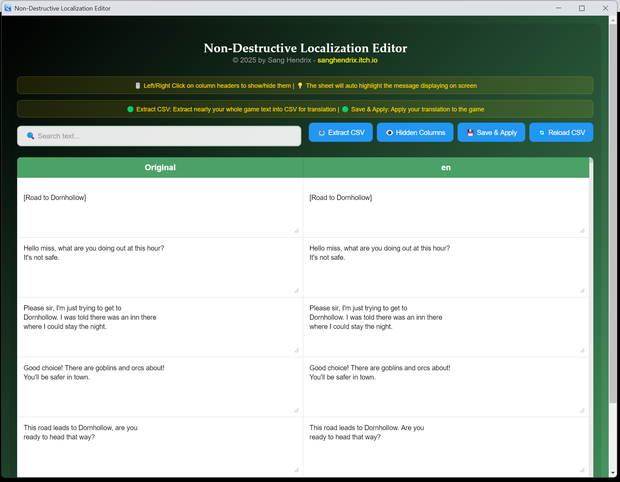This screenshot has width=620, height=482.
Task: Click the lightbulb icon in the hint banner
Action: pos(300,85)
